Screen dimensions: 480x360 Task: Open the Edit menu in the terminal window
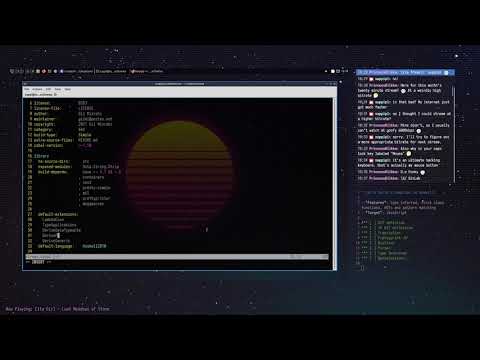click(48, 89)
